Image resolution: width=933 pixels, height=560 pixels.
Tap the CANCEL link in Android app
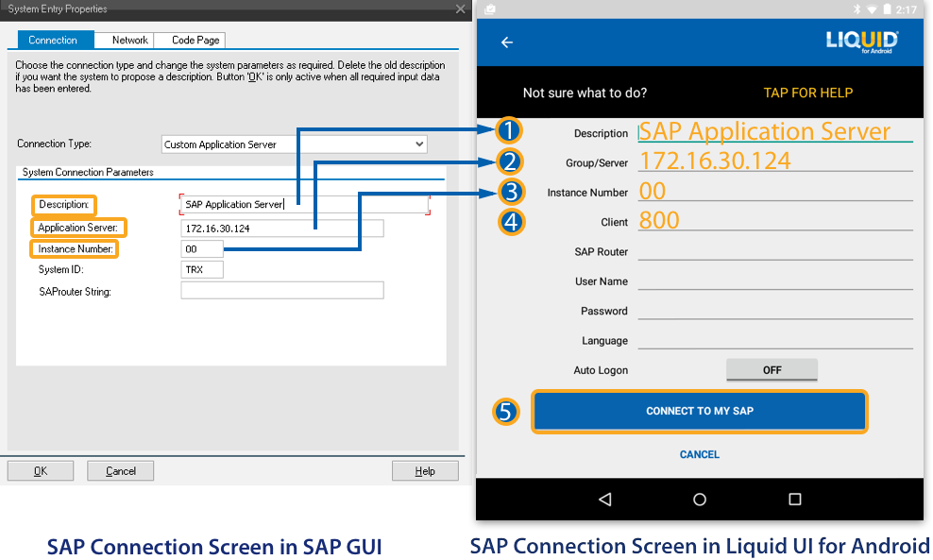(700, 454)
